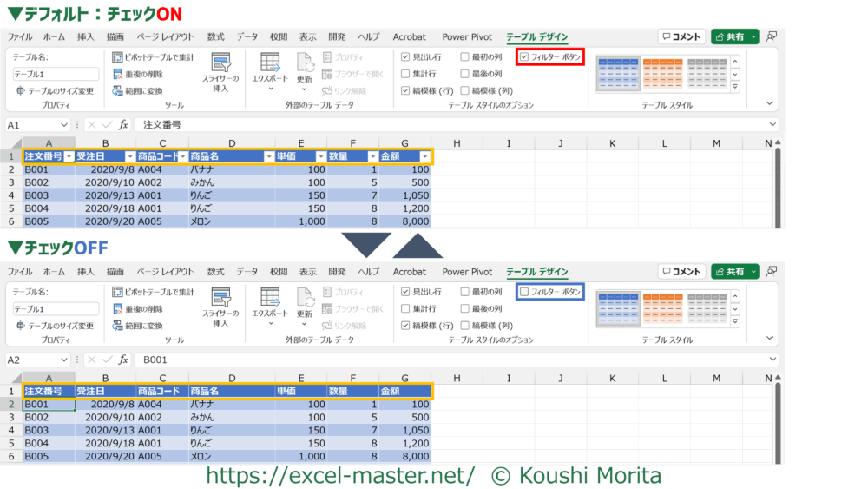Screen dimensions: 868x489
Task: Click the 商品名 header cell without filter arrows
Action: tap(230, 392)
